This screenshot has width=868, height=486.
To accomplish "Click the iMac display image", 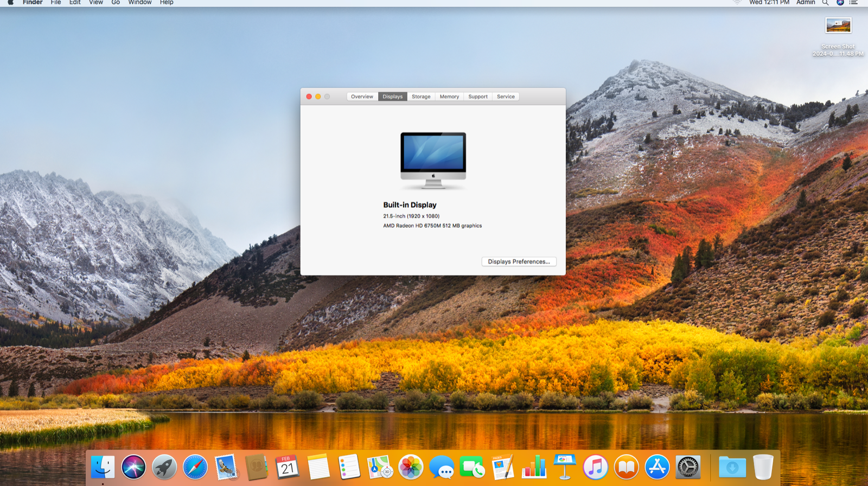I will pos(433,160).
